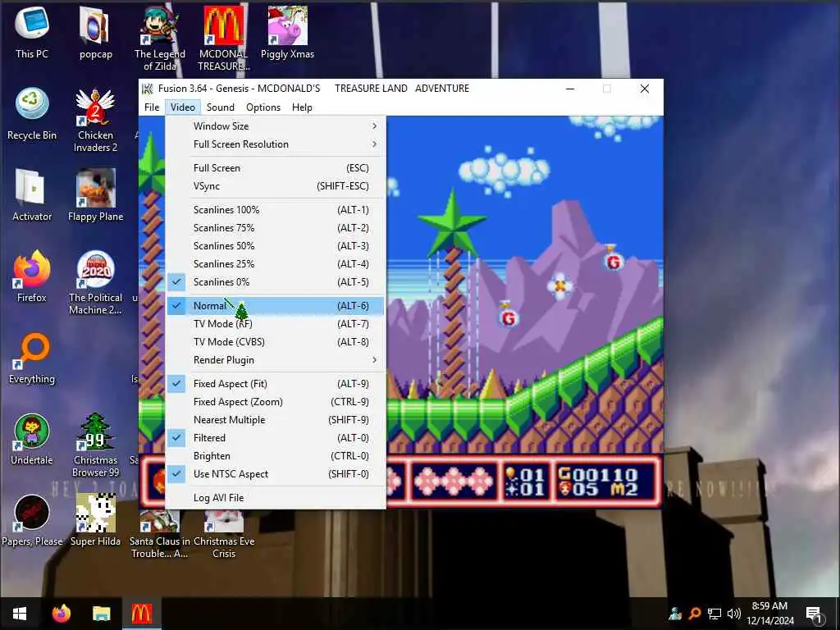Viewport: 840px width, 630px height.
Task: Open the File menu
Action: tap(152, 107)
